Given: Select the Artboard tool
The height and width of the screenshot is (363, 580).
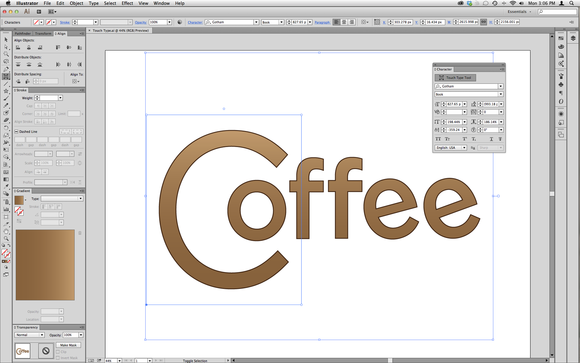Looking at the screenshot, I should click(6, 216).
